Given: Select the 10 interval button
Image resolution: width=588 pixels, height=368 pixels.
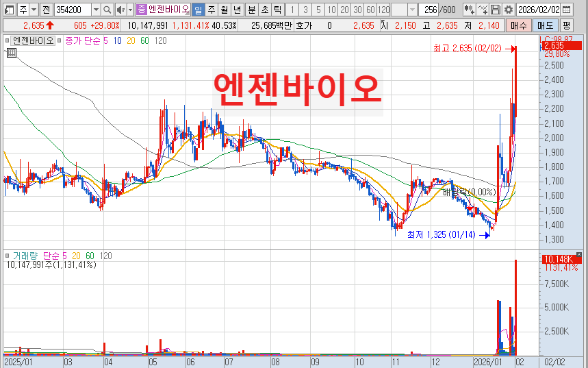Looking at the screenshot, I should click(331, 10).
